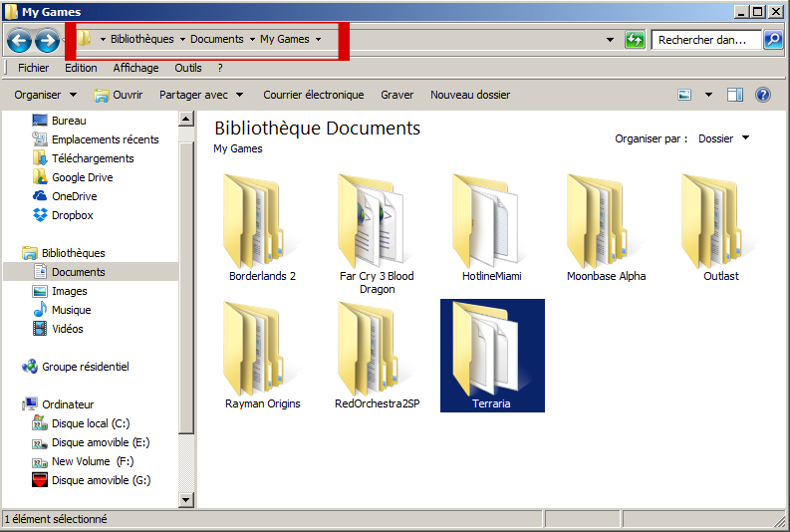790x532 pixels.
Task: Click the selected Terraria folder
Action: pos(492,356)
